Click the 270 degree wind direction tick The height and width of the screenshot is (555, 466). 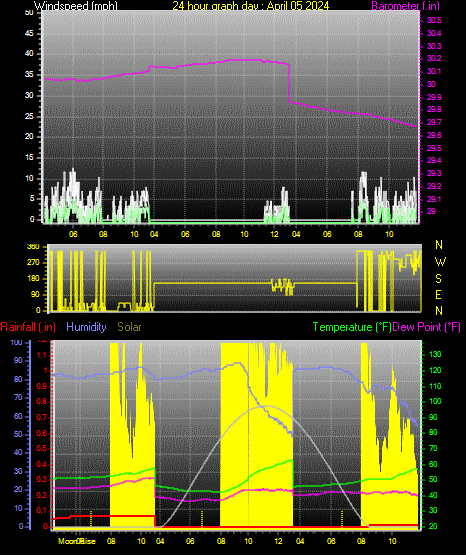(33, 263)
